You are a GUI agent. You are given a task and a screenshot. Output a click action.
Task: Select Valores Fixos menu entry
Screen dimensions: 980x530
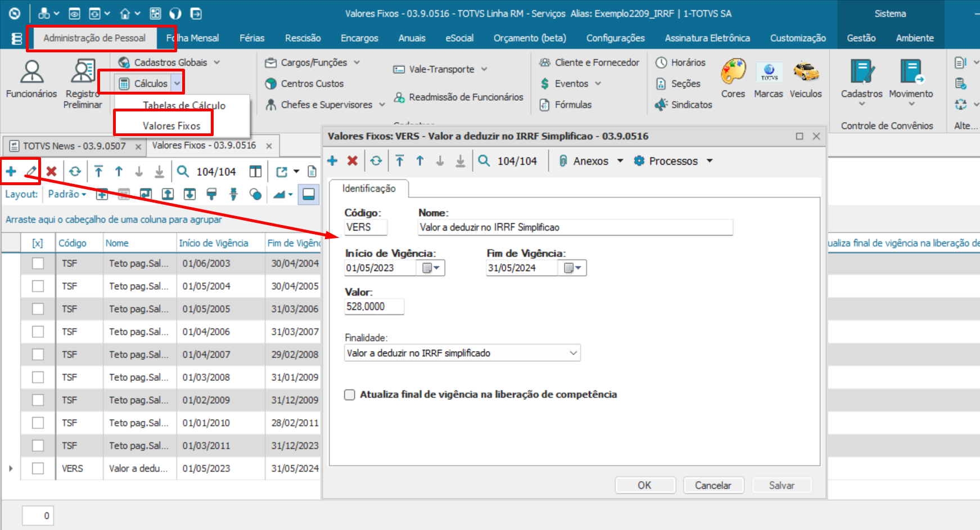pos(171,125)
